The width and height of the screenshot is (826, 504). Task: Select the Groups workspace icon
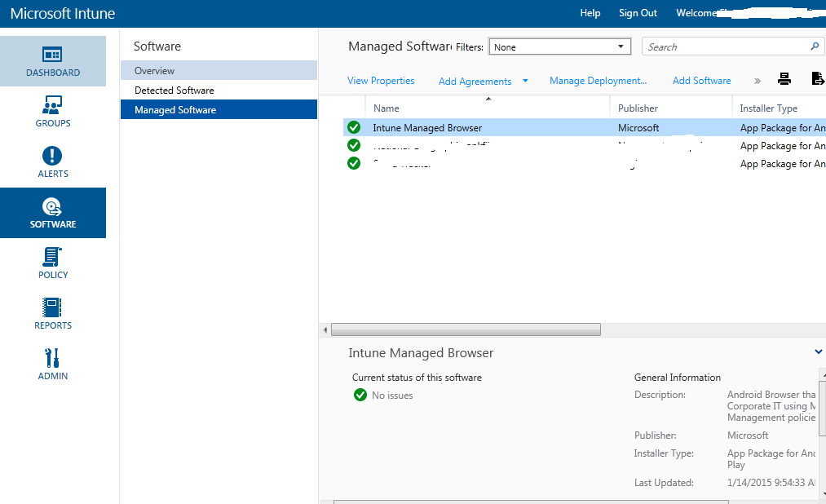pyautogui.click(x=53, y=110)
